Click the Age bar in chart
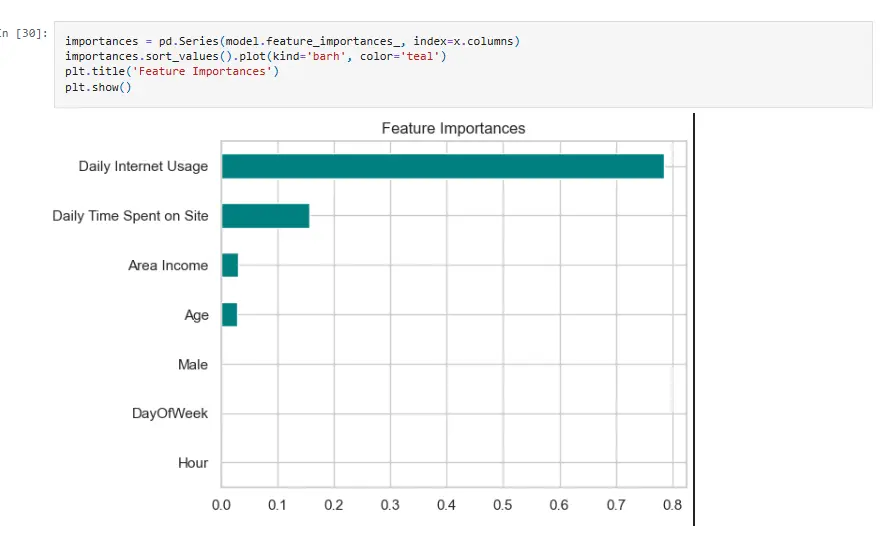The width and height of the screenshot is (891, 533). 229,315
